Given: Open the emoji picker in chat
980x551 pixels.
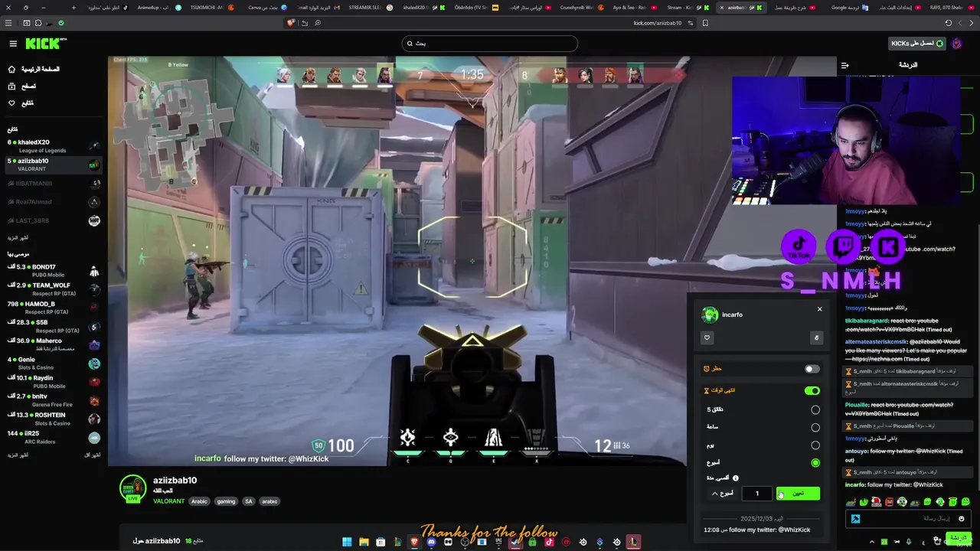Looking at the screenshot, I should coord(962,518).
